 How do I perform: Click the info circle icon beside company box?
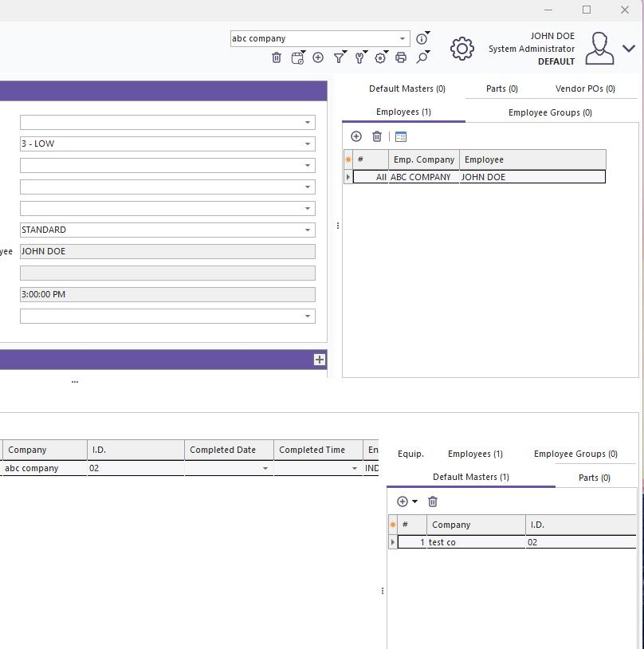point(422,38)
